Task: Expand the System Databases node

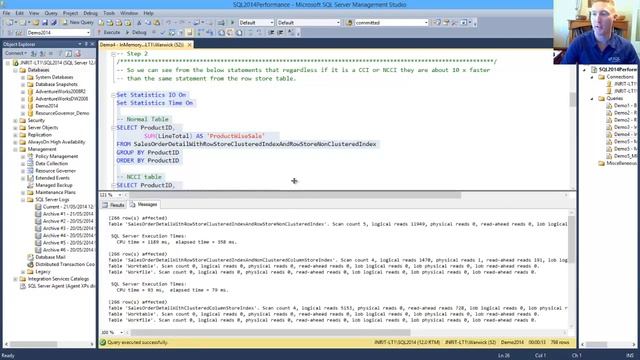Action: [x=23, y=77]
